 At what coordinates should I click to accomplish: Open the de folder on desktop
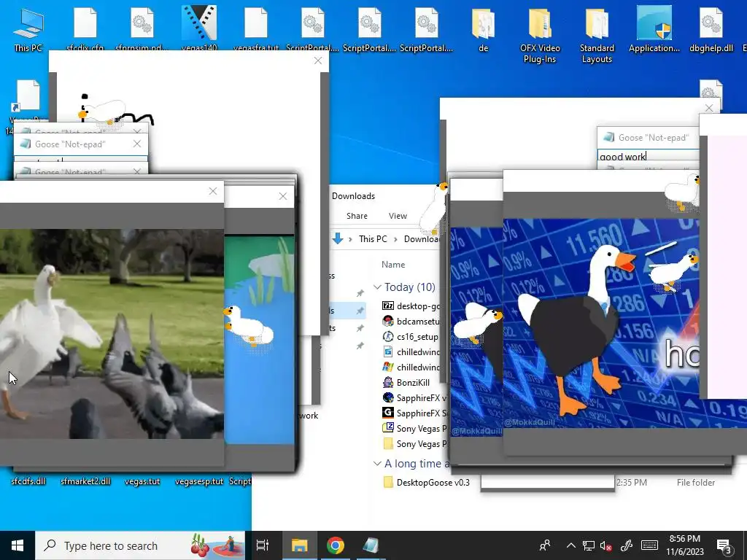tap(483, 29)
